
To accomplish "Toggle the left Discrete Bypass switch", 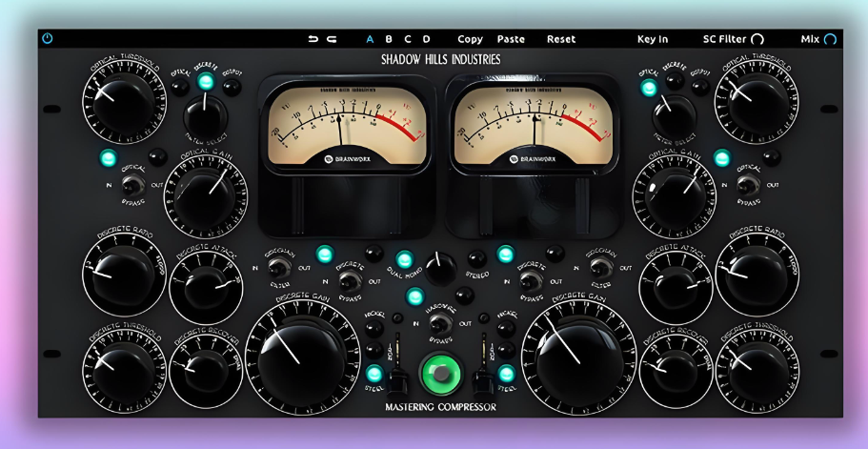I will point(350,280).
